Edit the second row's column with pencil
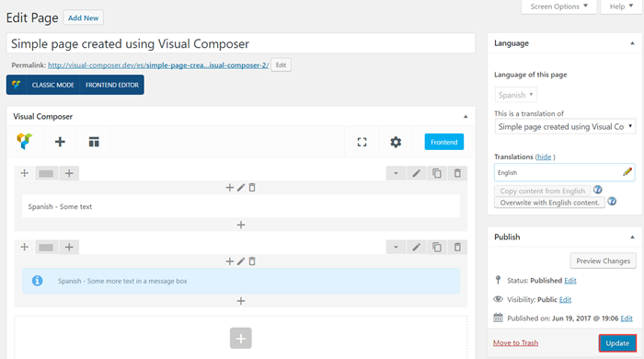 [241, 261]
